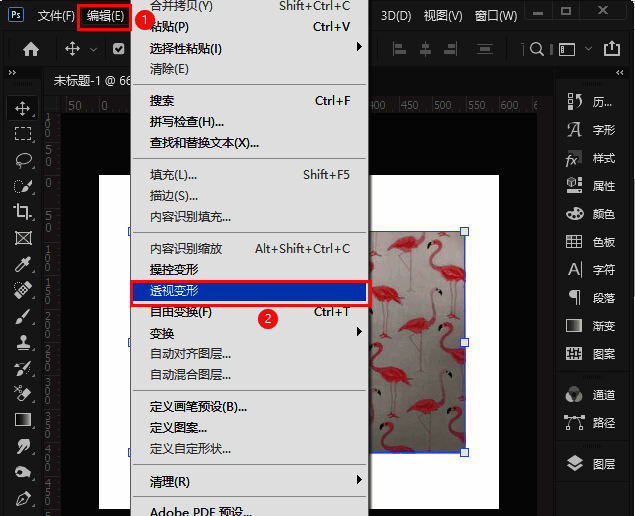Image resolution: width=635 pixels, height=516 pixels.
Task: Open the Search magnifier icon
Action: click(x=537, y=49)
